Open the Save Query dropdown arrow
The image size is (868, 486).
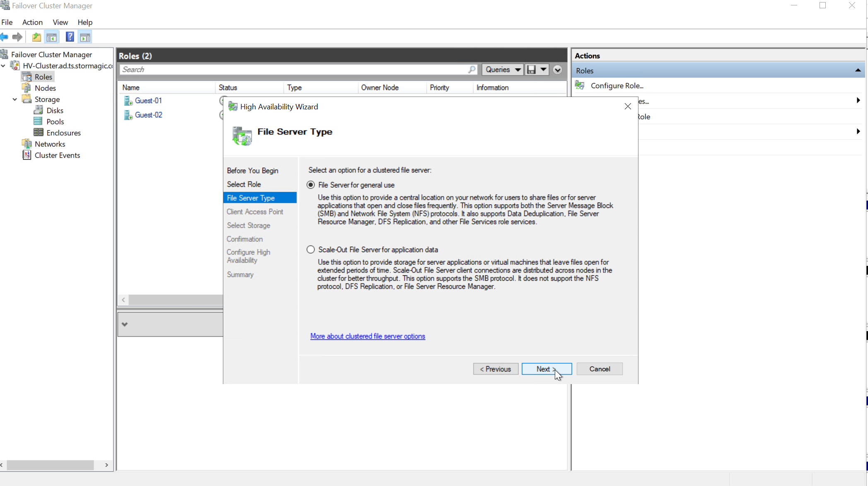[x=543, y=70]
